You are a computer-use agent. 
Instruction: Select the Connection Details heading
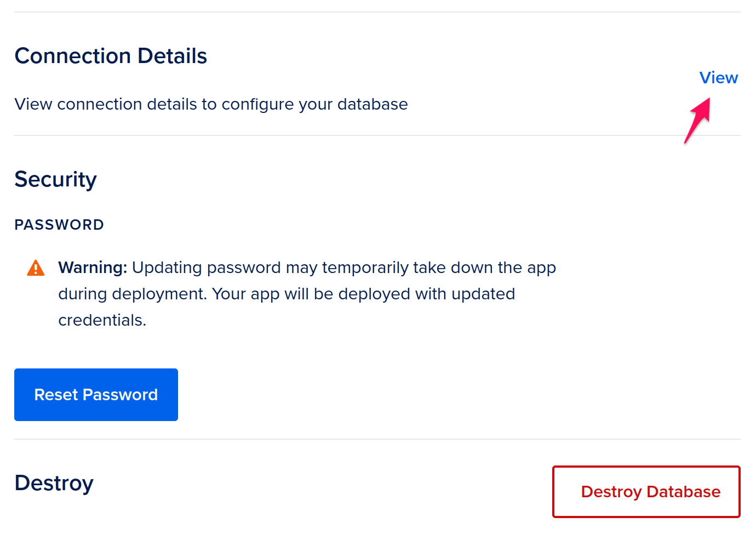click(111, 56)
